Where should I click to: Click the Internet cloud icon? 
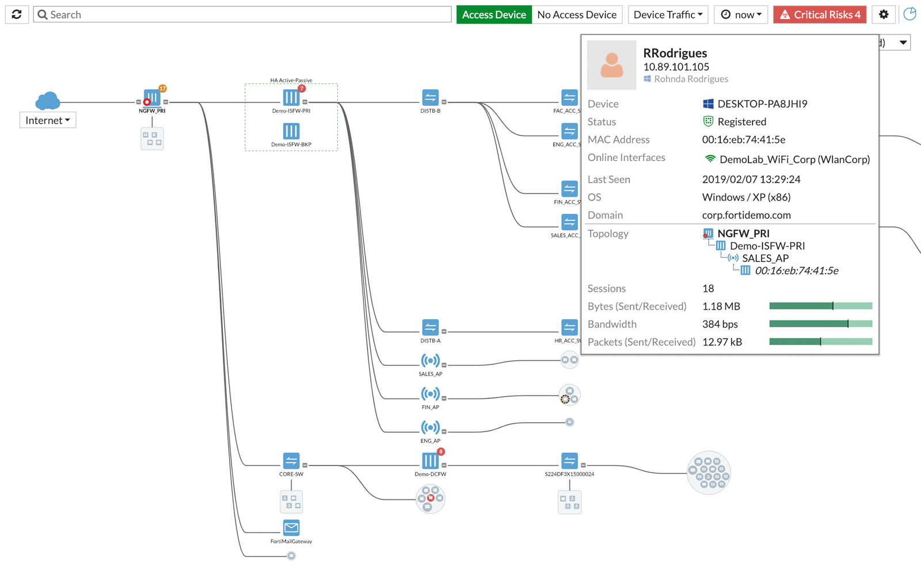(48, 101)
